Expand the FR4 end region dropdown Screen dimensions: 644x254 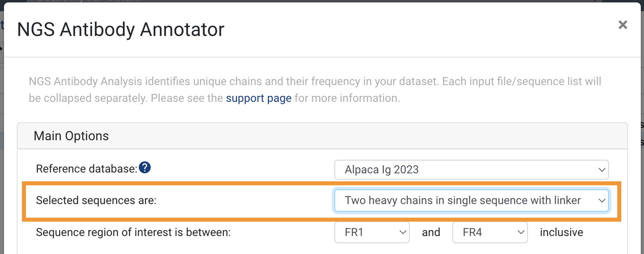coord(490,232)
